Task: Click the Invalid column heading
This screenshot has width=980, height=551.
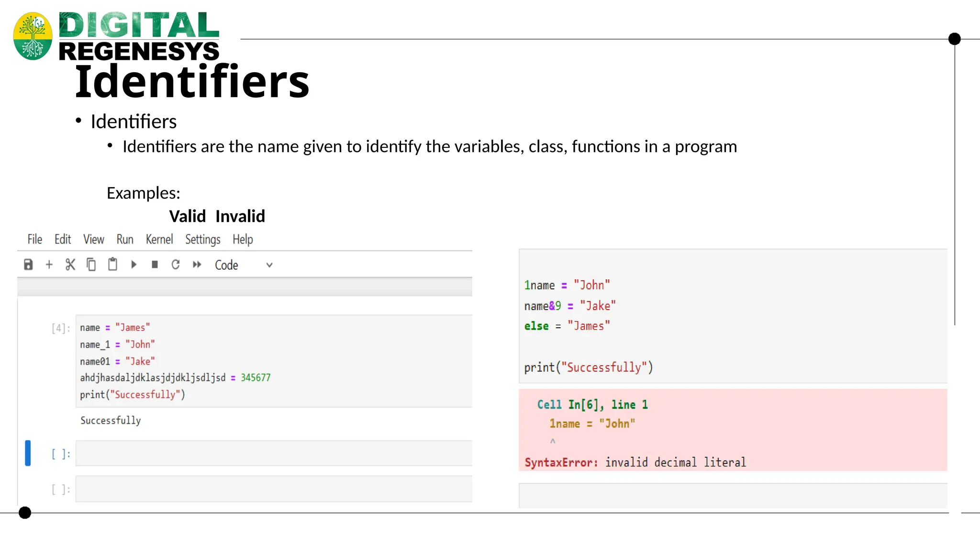Action: (x=240, y=216)
